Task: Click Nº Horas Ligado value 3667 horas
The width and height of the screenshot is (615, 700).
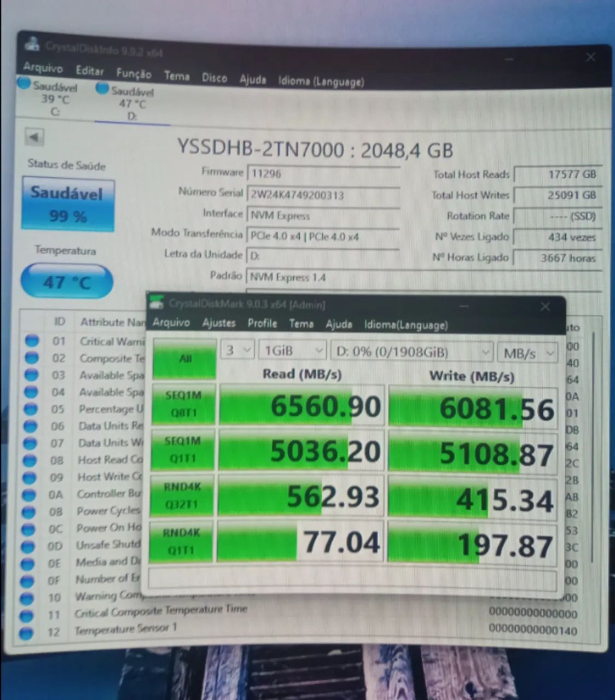Action: click(558, 258)
